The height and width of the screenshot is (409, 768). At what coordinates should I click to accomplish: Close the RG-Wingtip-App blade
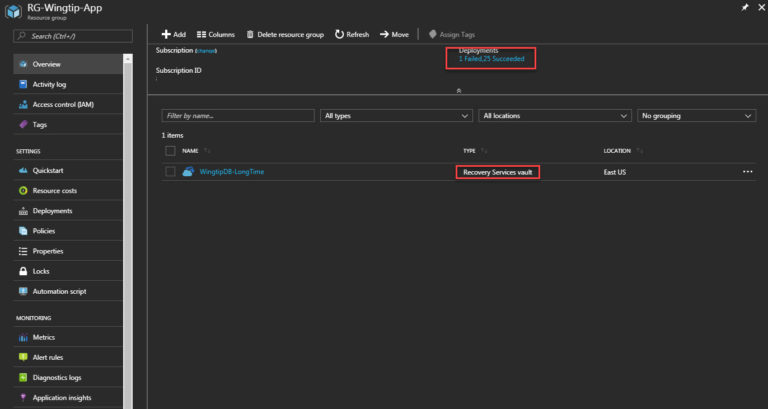pos(762,7)
